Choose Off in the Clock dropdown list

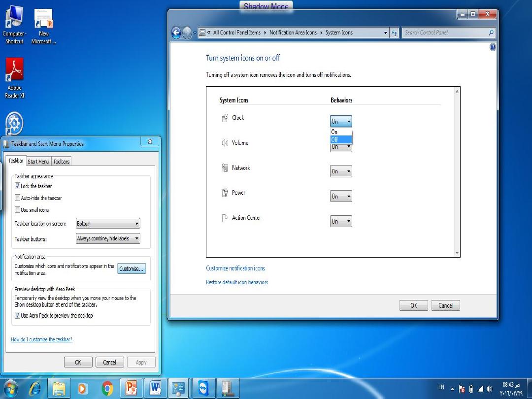341,139
